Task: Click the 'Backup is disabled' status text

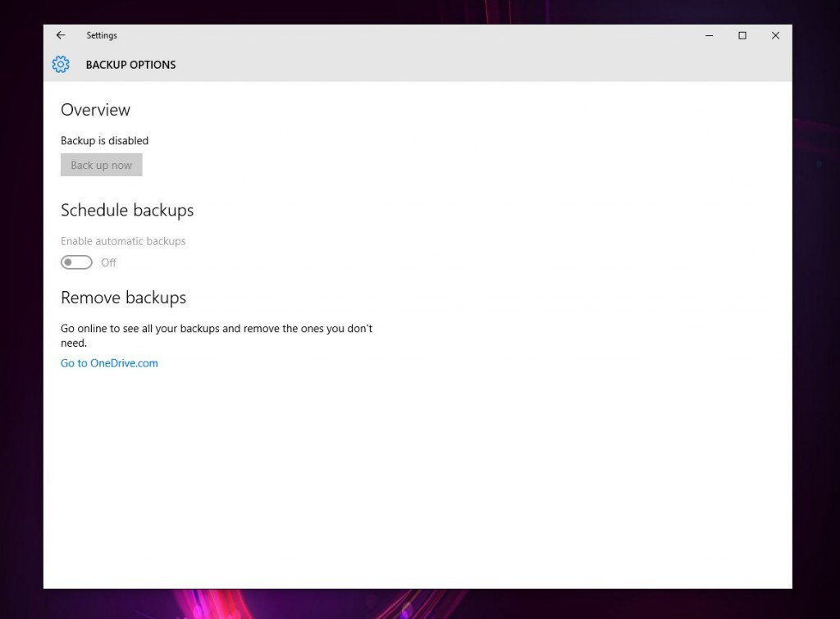Action: tap(104, 141)
